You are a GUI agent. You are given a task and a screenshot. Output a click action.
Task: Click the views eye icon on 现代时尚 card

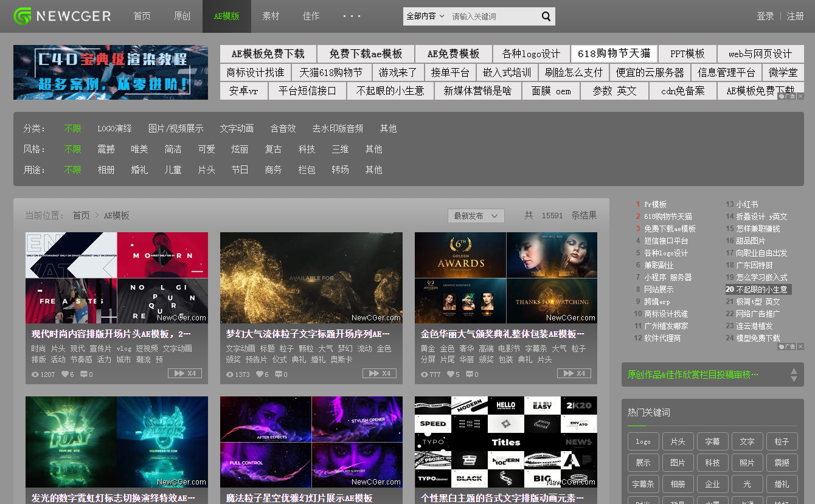coord(35,375)
